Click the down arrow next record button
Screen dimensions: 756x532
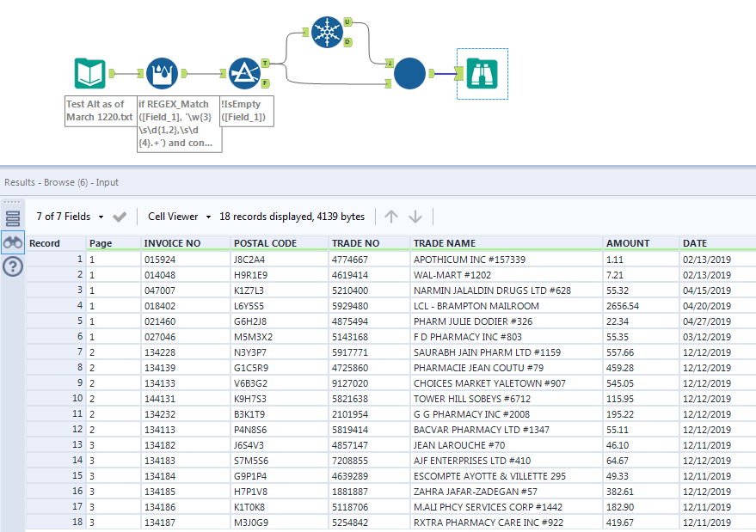coord(415,217)
